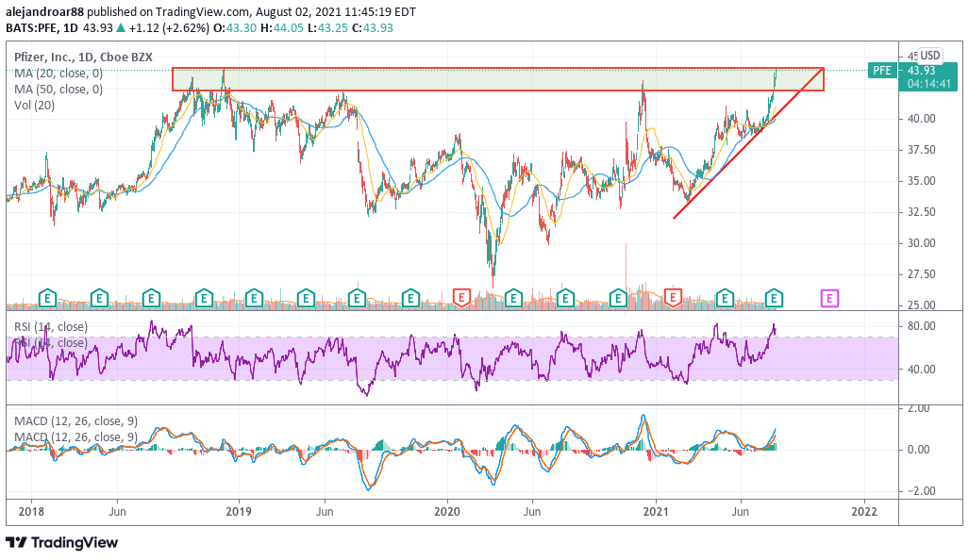The image size is (969, 560).
Task: Select the Pfizer, Inc., 1D, Cboe BZX title
Action: tap(83, 57)
